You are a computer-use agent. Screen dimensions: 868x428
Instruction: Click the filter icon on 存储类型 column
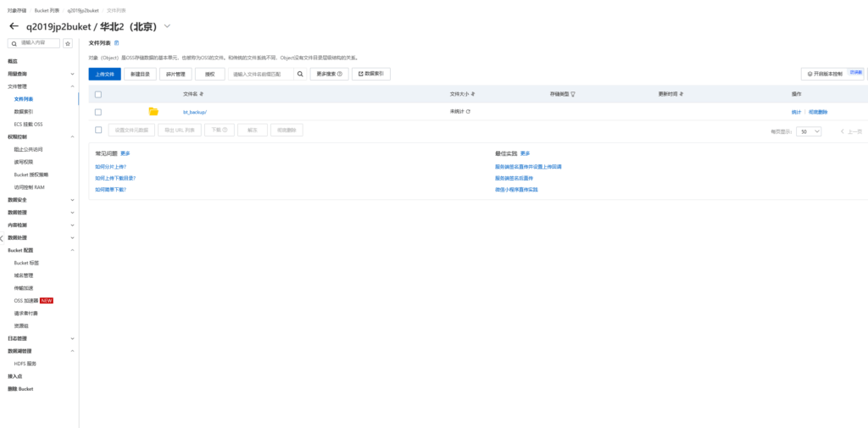[x=574, y=94]
